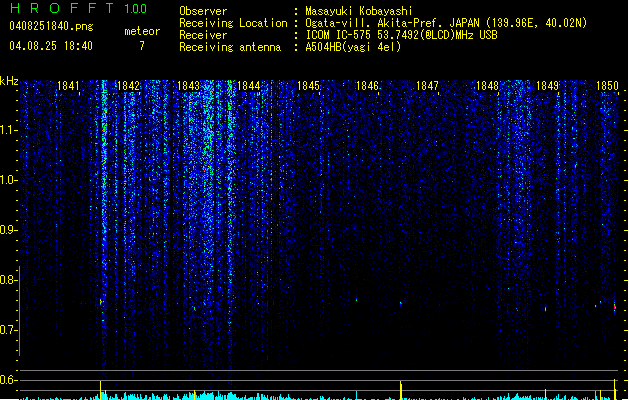Click the 'Receiving Location' label
Viewport: 629px width, 400px height.
click(x=233, y=23)
